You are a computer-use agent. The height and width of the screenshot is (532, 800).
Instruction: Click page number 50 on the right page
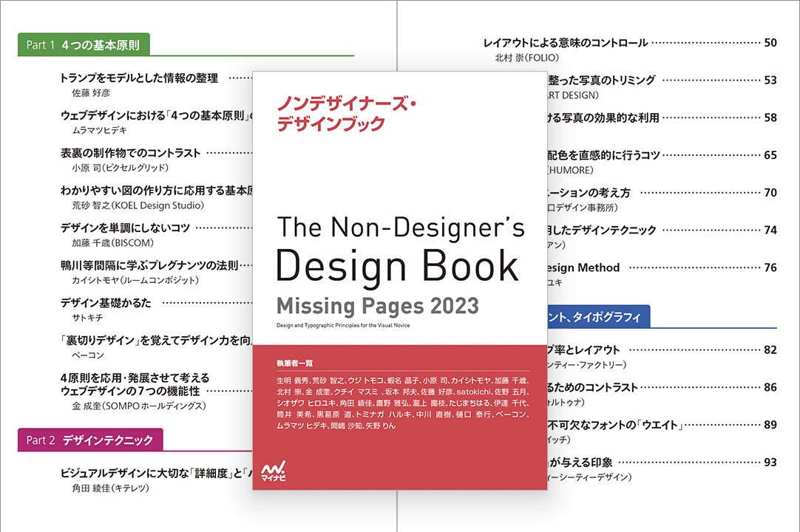tap(770, 43)
